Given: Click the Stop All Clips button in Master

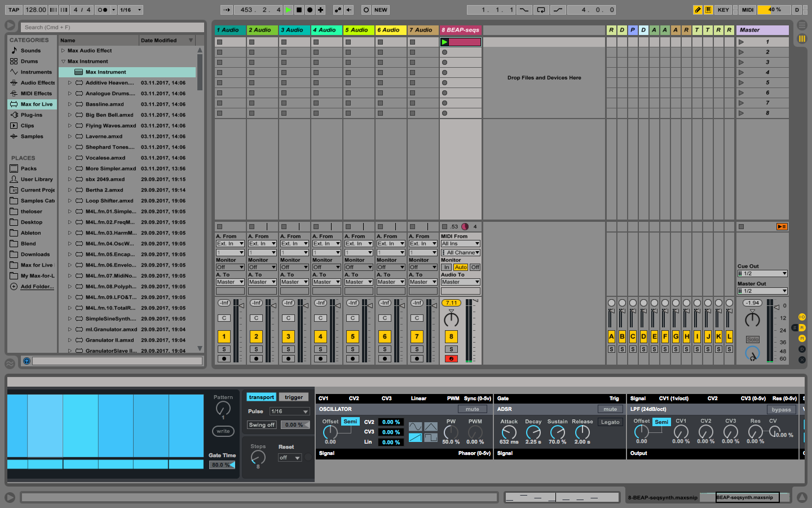Looking at the screenshot, I should point(741,227).
